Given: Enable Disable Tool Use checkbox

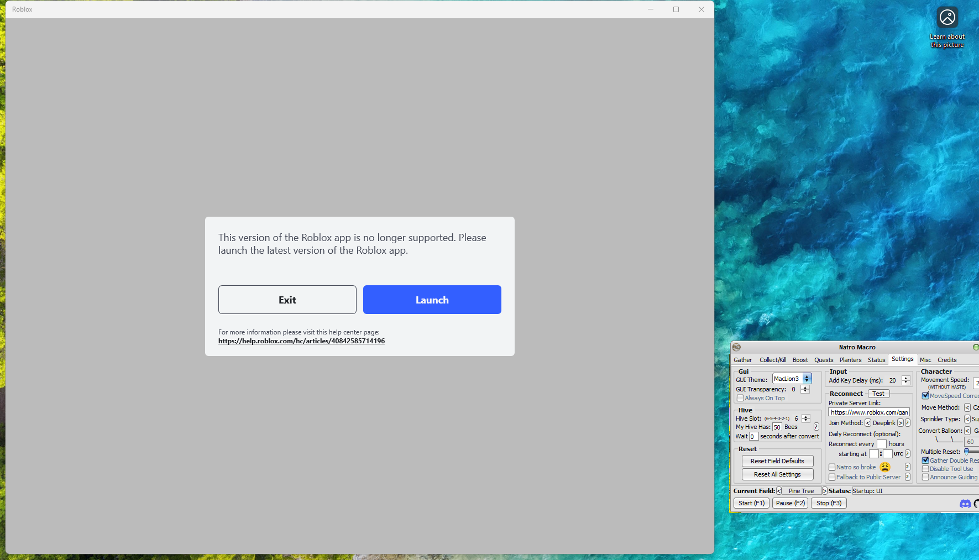Looking at the screenshot, I should 925,469.
